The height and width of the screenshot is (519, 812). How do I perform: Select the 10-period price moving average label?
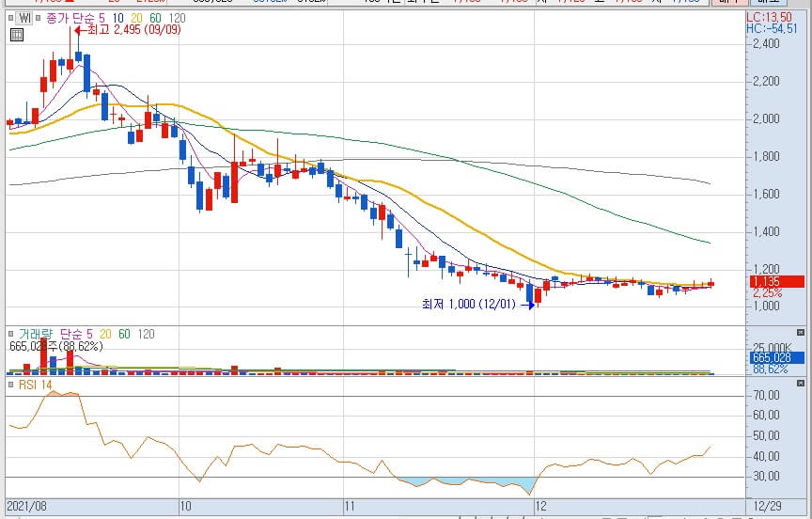coord(118,18)
